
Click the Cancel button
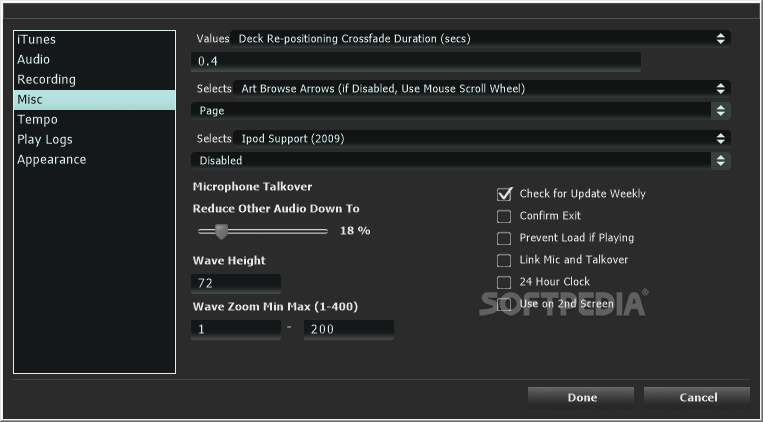click(x=697, y=397)
